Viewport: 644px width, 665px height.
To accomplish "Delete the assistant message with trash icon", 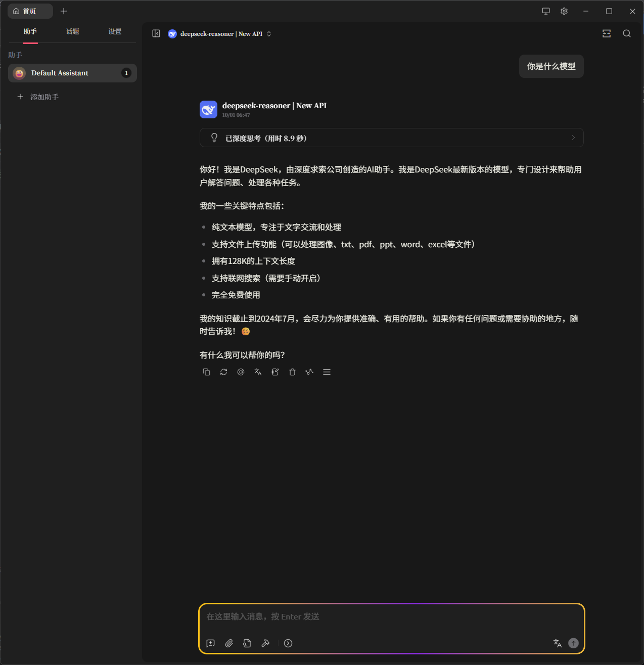I will (x=292, y=372).
